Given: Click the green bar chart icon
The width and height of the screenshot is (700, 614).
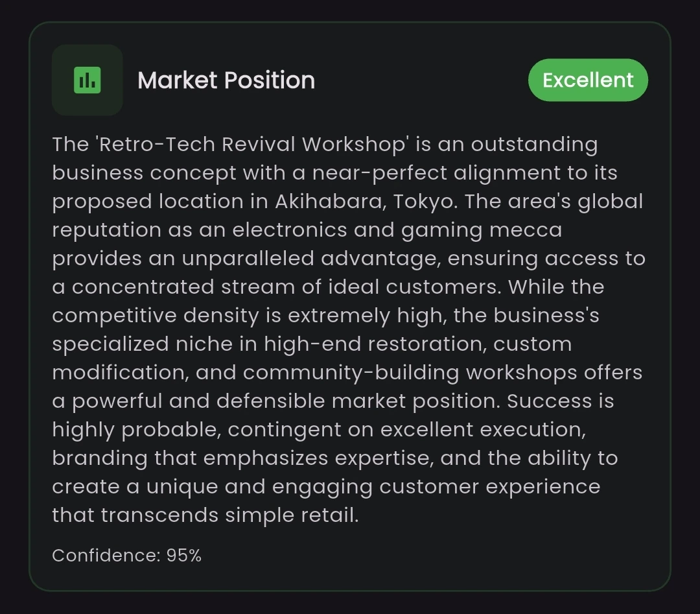Looking at the screenshot, I should pos(87,80).
